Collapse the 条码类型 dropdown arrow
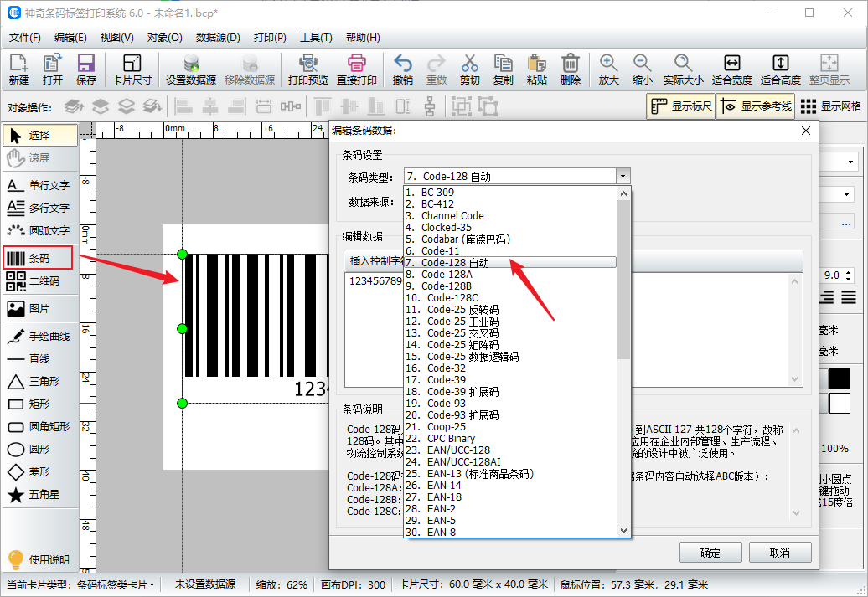The image size is (868, 597). coord(623,177)
